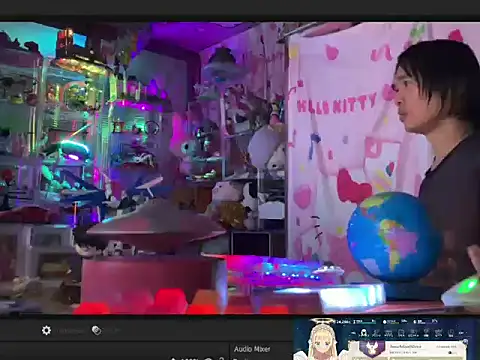Viewport: 480px width, 360px height.
Task: Open the purple winged guild emblem badge
Action: click(372, 348)
